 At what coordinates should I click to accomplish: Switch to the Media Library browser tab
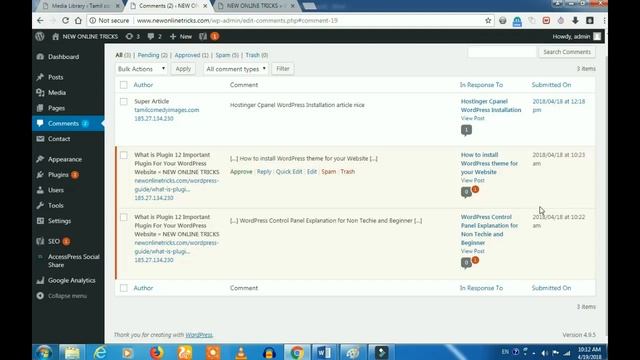[x=82, y=6]
